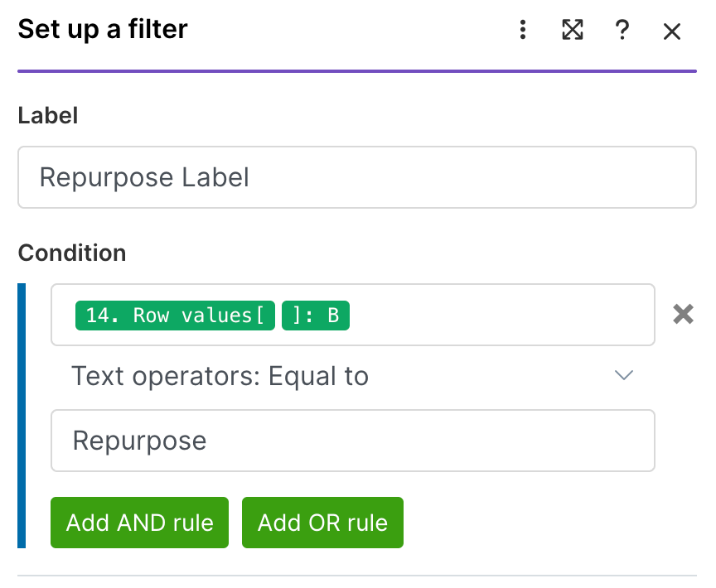Click the gray divider below the rule buttons
Viewport: 716px width, 588px height.
point(356,576)
